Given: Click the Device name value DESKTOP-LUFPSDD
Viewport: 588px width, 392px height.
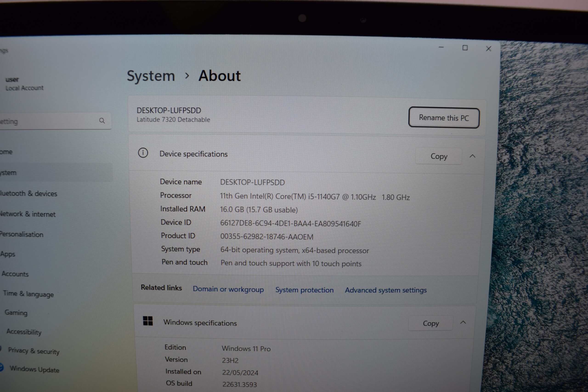Looking at the screenshot, I should coord(252,182).
